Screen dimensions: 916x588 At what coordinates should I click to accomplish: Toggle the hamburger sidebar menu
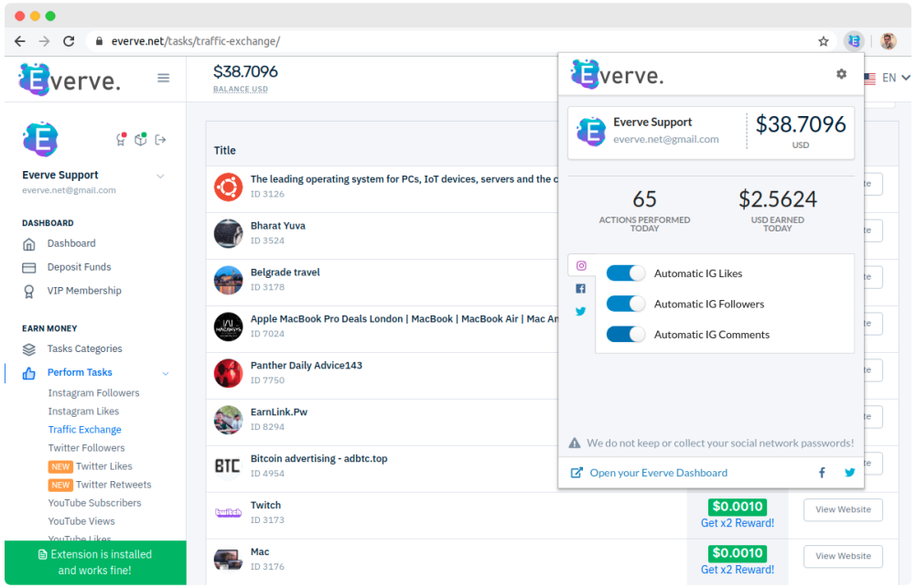click(x=164, y=78)
